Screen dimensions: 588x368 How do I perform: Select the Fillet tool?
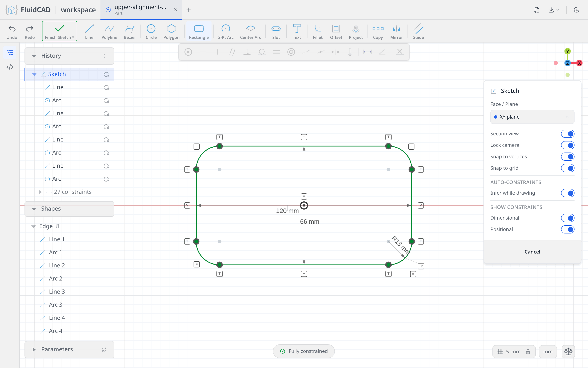coord(317,31)
